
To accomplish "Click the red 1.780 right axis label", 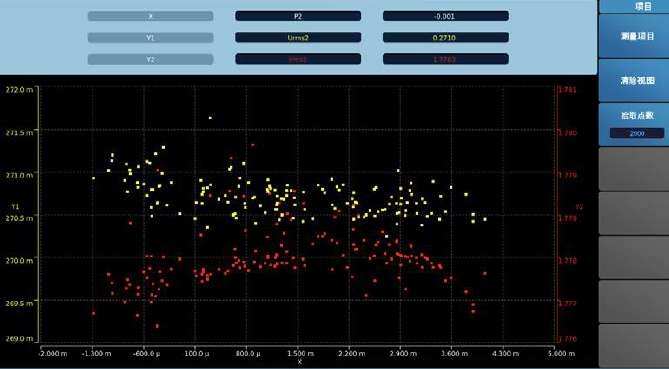I will click(x=567, y=133).
